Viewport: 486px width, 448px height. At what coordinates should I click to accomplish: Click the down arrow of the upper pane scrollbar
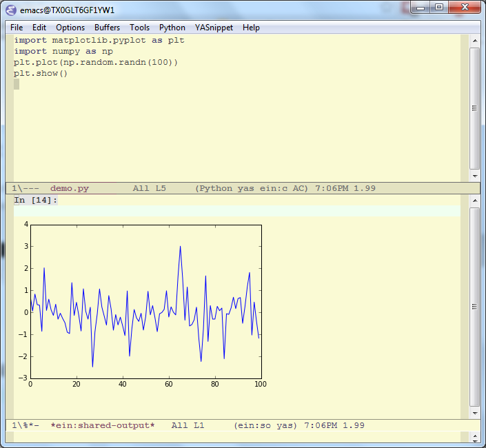click(474, 177)
